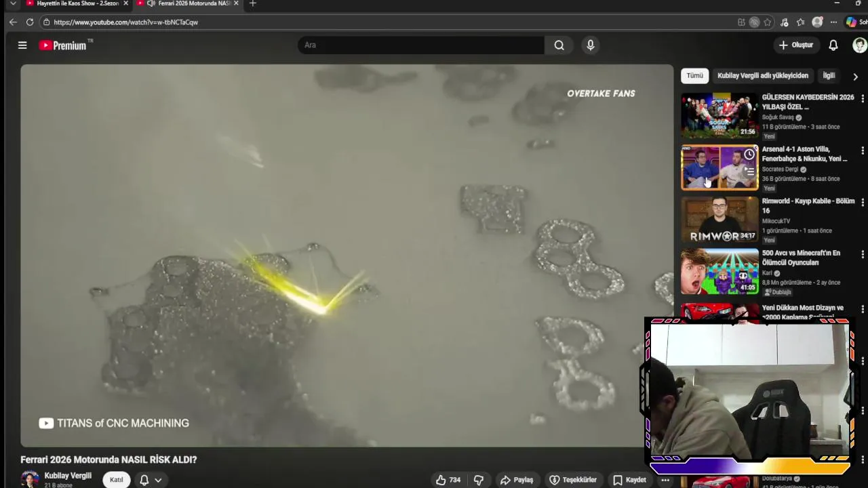Bookmark this page with the star icon
868x488 pixels.
pos(768,22)
